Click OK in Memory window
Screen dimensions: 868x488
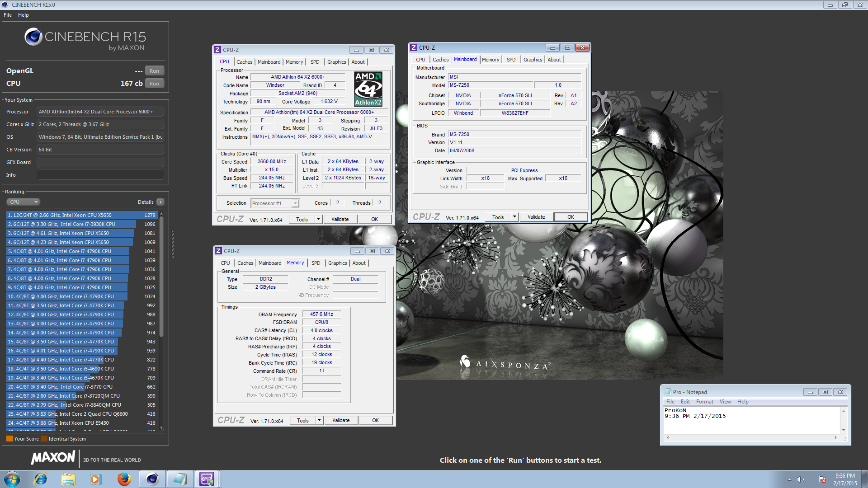click(375, 420)
